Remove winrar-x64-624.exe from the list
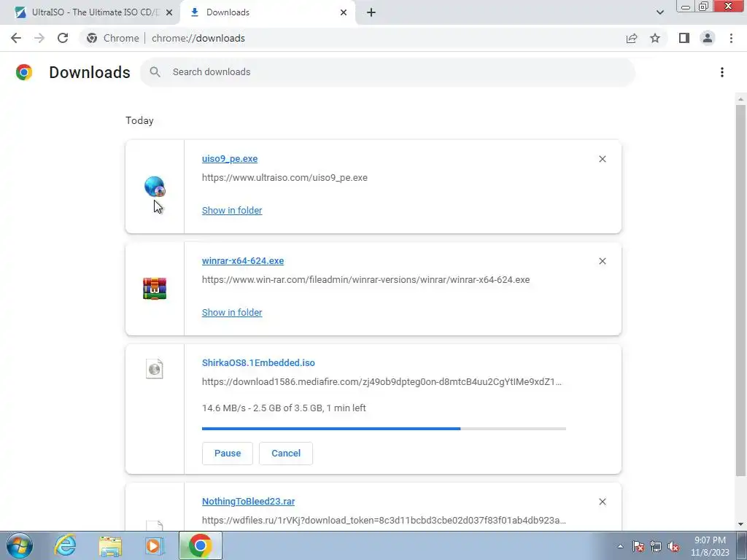This screenshot has width=747, height=560. (x=602, y=261)
